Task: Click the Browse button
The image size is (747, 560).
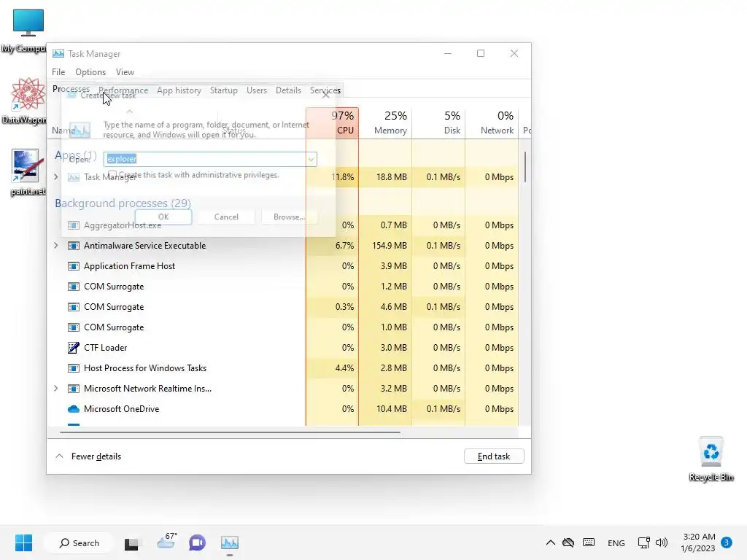Action: click(289, 217)
